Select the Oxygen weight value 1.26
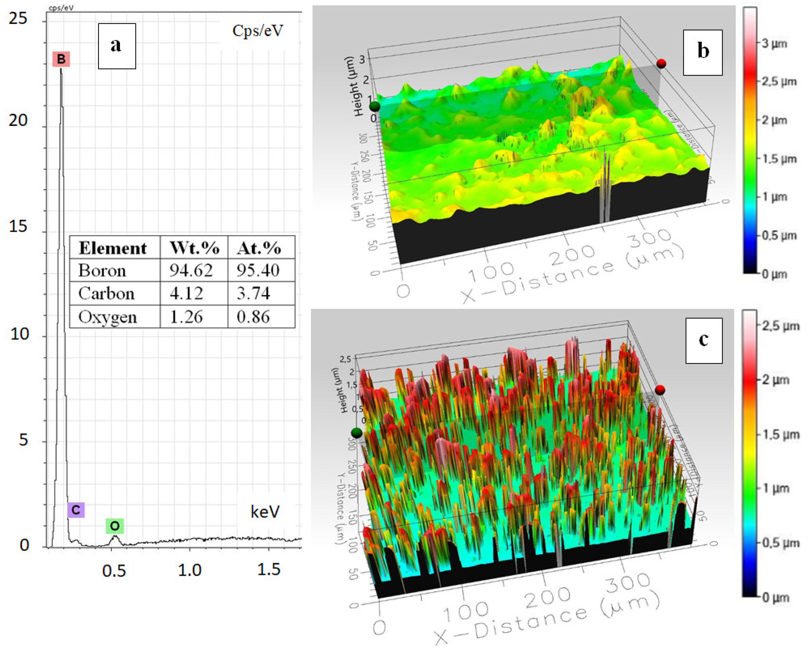This screenshot has width=812, height=653. 186,317
